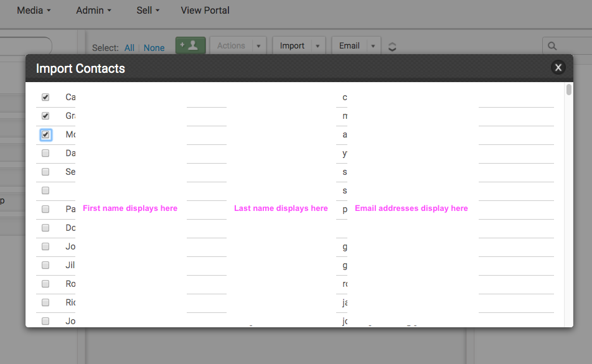
Task: Expand the Email dropdown arrow
Action: 373,46
